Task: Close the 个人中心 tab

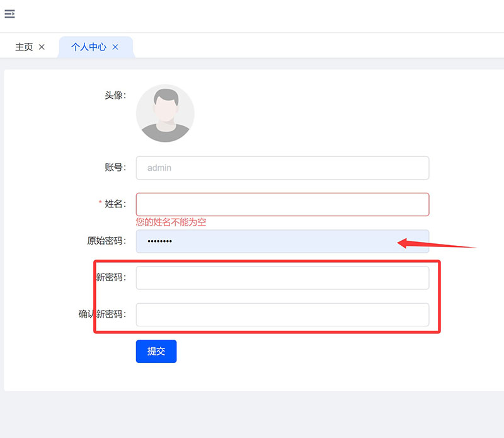Action: [115, 47]
